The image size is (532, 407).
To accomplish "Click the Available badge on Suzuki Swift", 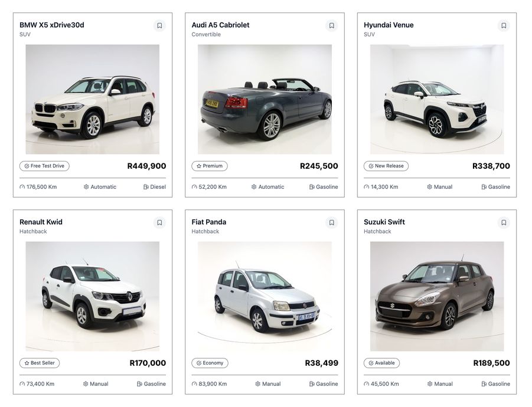I will coord(381,363).
